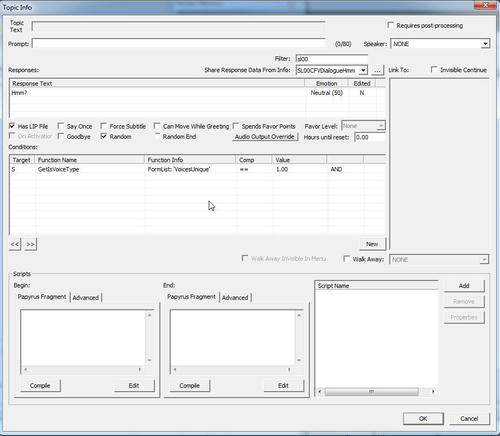Click the OK button
This screenshot has width=500, height=436.
point(423,418)
